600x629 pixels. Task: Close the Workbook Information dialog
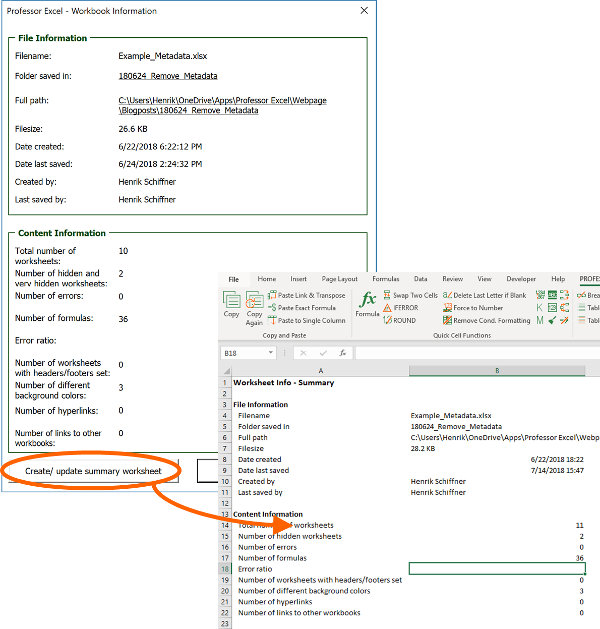pos(364,10)
